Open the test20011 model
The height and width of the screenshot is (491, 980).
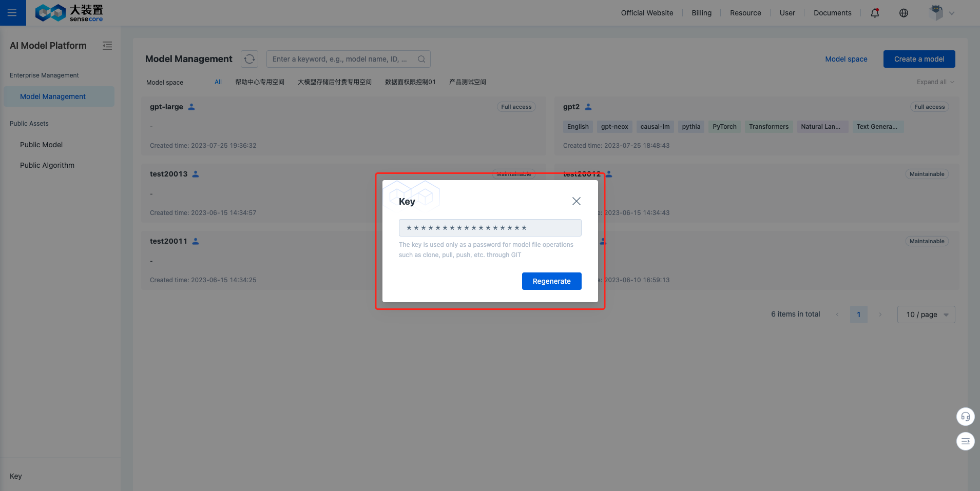(169, 241)
